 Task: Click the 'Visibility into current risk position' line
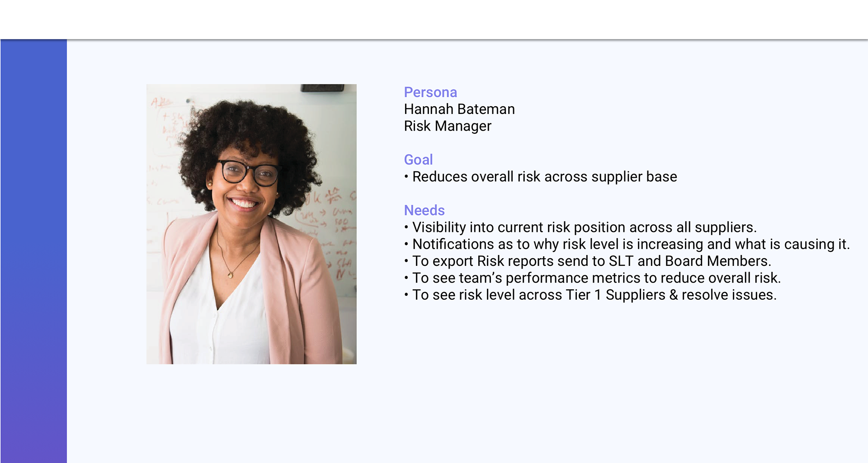(x=580, y=227)
